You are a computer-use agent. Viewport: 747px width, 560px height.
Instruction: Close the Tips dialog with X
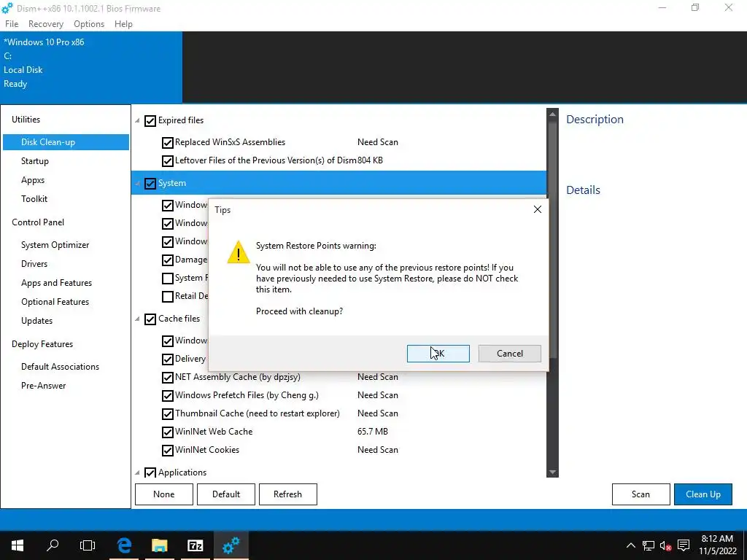538,209
